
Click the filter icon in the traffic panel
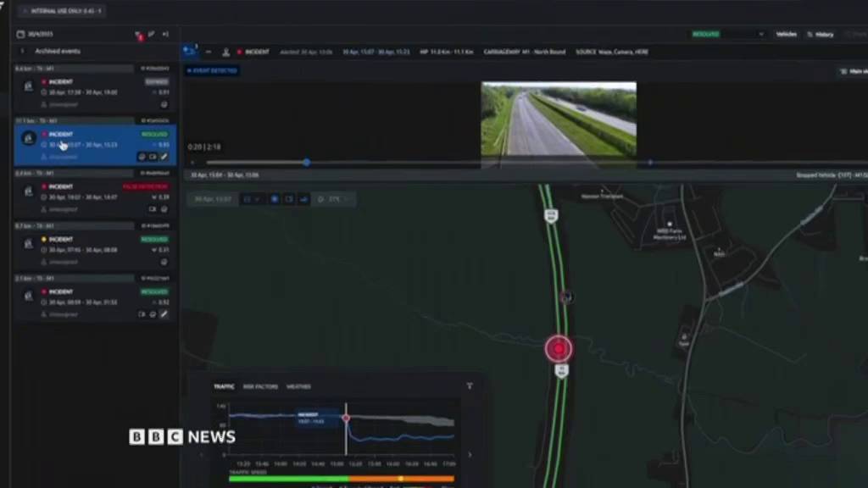470,386
